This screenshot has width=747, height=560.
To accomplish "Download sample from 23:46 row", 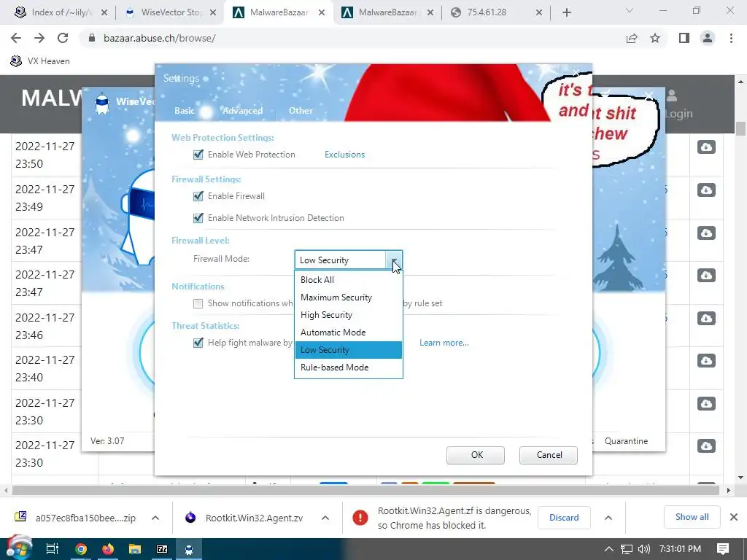I will (706, 318).
